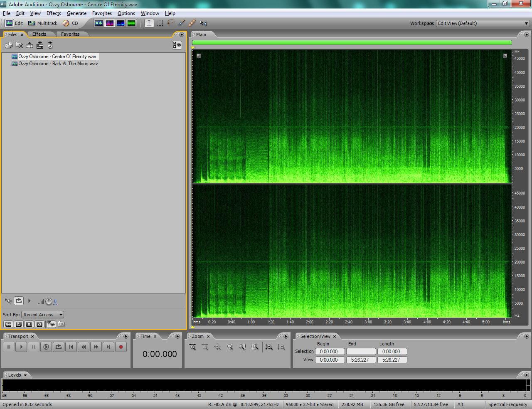This screenshot has height=409, width=532.
Task: Click the View End time field
Action: (361, 360)
